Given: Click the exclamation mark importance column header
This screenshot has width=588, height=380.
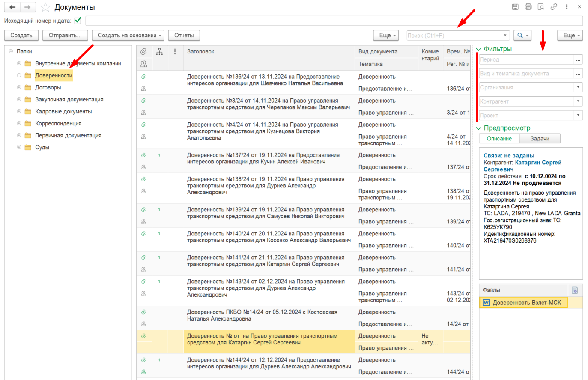Looking at the screenshot, I should pyautogui.click(x=175, y=51).
